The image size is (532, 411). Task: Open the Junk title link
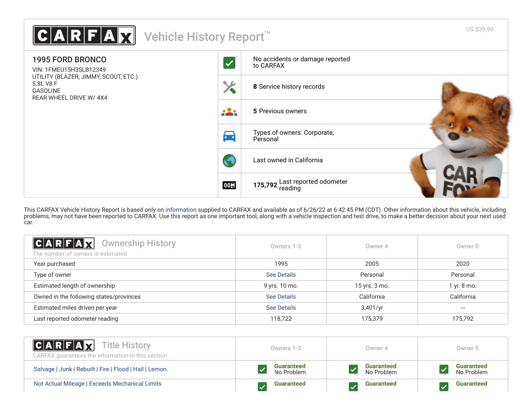click(66, 369)
